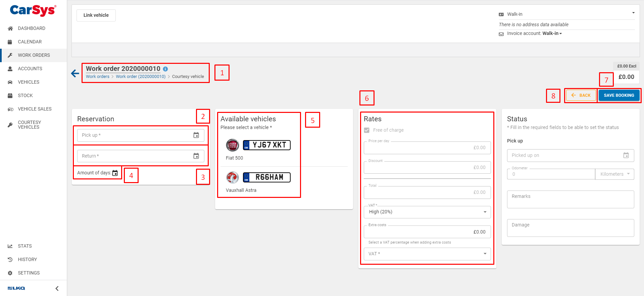The height and width of the screenshot is (296, 644).
Task: Click the Stock sidebar icon
Action: coord(10,95)
